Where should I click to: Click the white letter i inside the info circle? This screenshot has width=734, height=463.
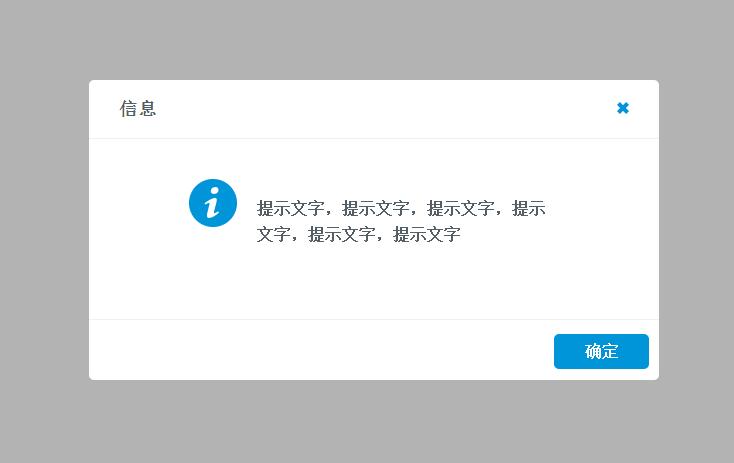[213, 203]
